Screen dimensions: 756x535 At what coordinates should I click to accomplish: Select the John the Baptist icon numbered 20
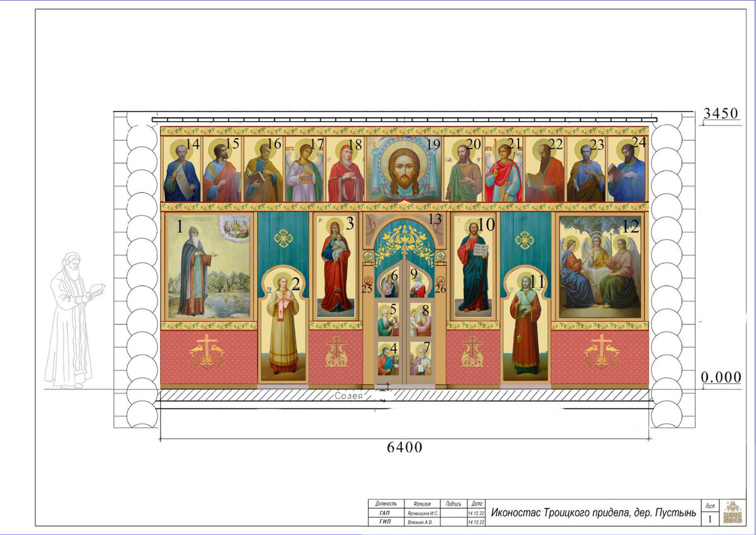coord(463,169)
